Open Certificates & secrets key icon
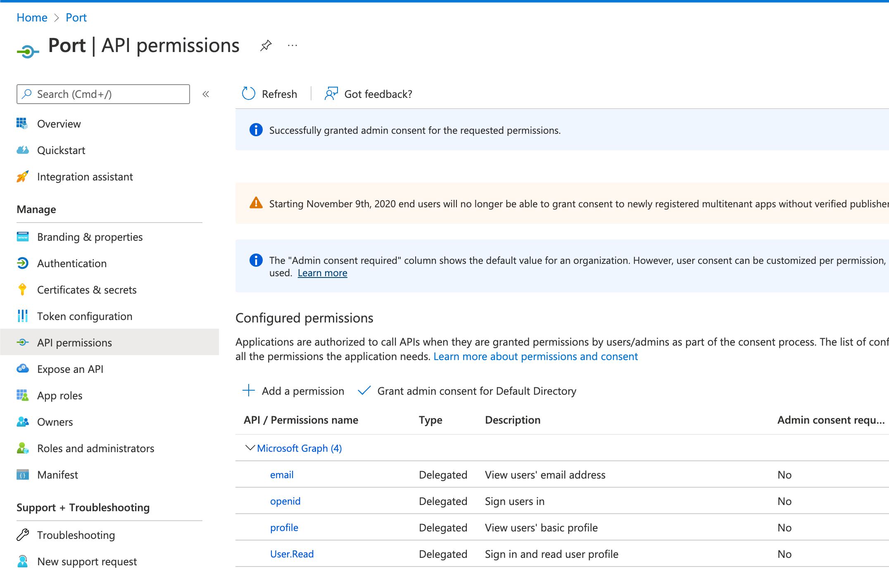 [23, 290]
